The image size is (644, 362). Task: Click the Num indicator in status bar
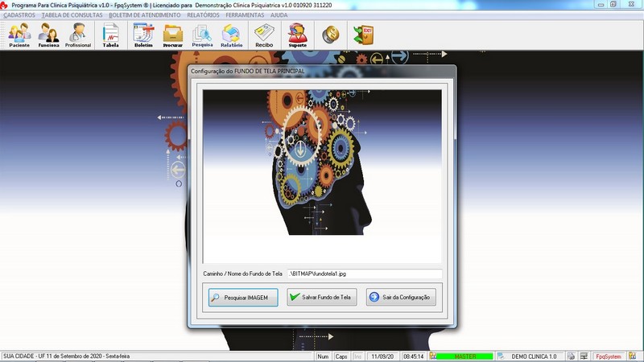coord(323,356)
